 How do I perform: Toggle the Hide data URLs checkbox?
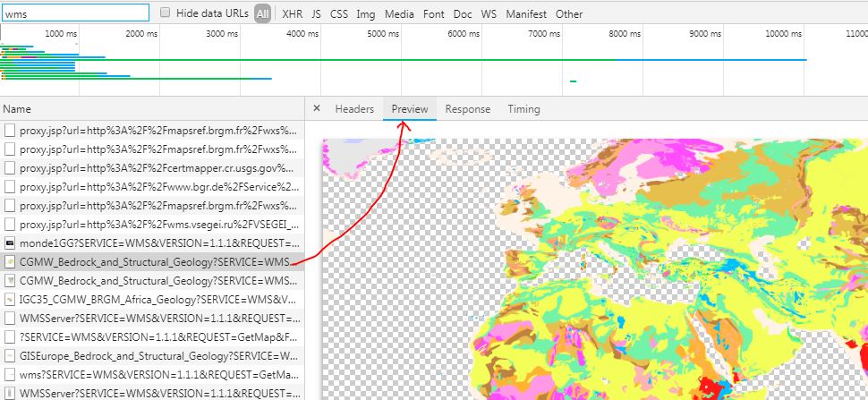pyautogui.click(x=165, y=13)
